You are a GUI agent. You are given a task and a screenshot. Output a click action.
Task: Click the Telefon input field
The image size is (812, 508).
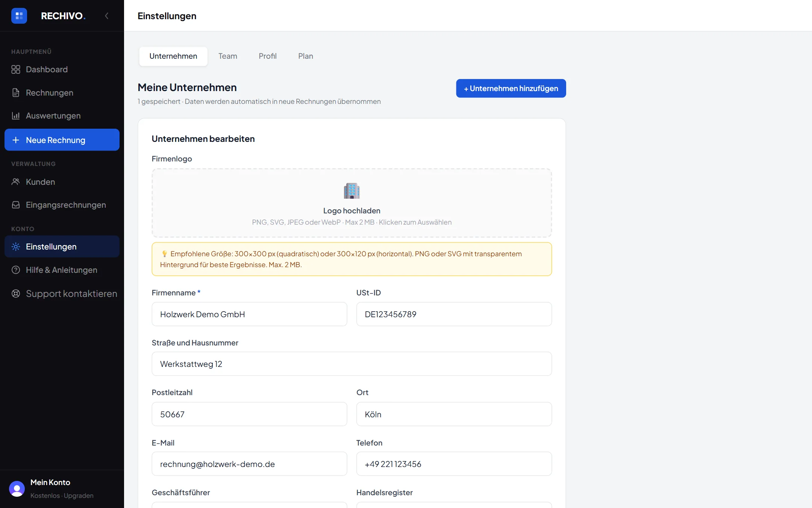[x=454, y=464]
